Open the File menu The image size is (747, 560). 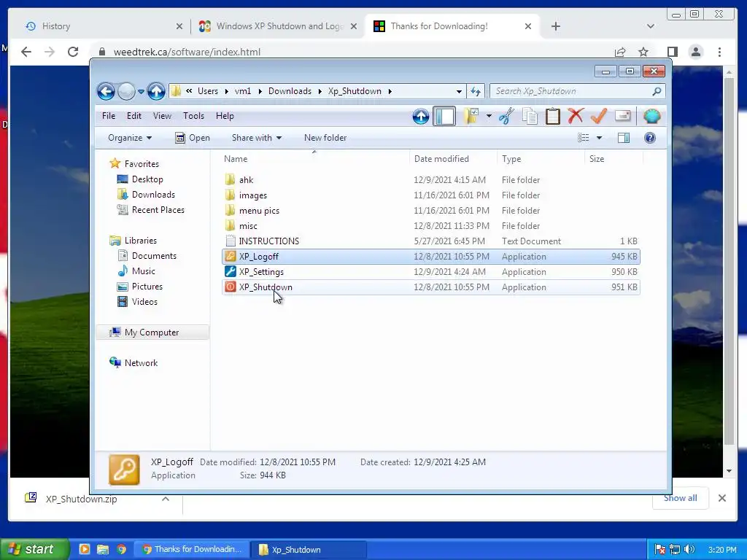tap(109, 116)
